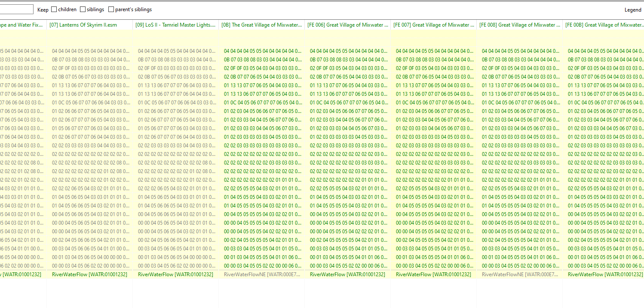
Task: Select the last hex data row in [FE 00B] column
Action: click(x=604, y=265)
